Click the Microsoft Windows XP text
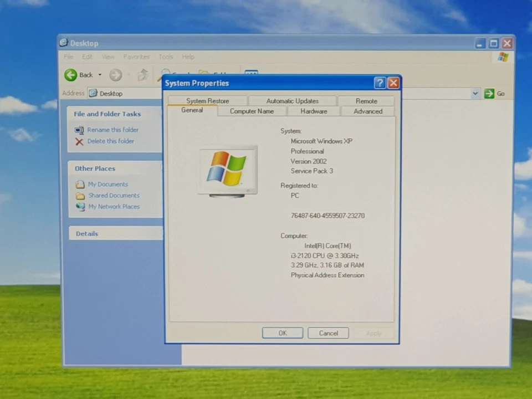 pyautogui.click(x=321, y=141)
